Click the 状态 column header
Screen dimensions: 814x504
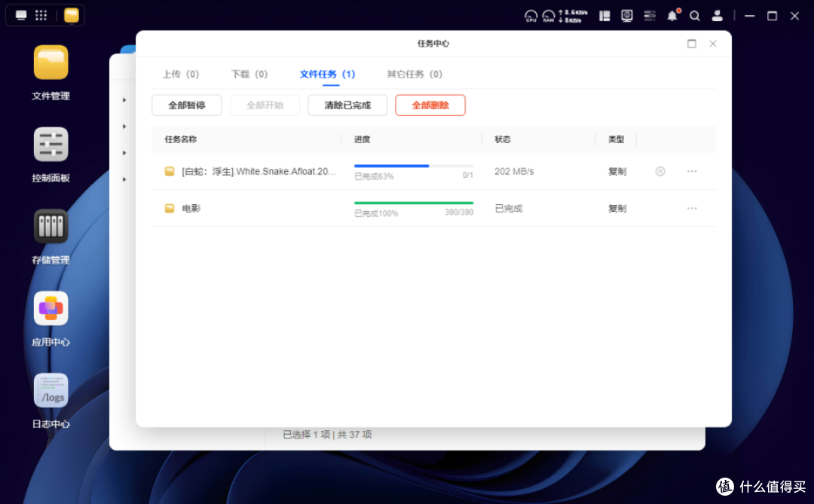[503, 139]
